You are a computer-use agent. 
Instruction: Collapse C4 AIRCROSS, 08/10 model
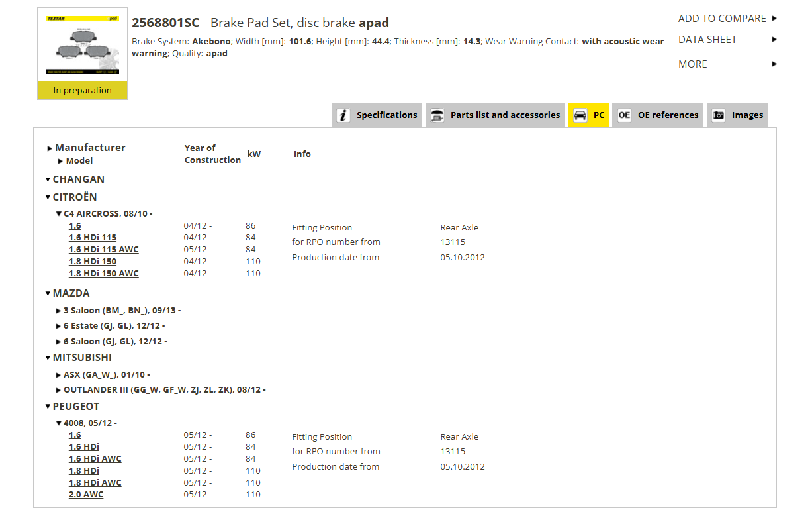[105, 214]
